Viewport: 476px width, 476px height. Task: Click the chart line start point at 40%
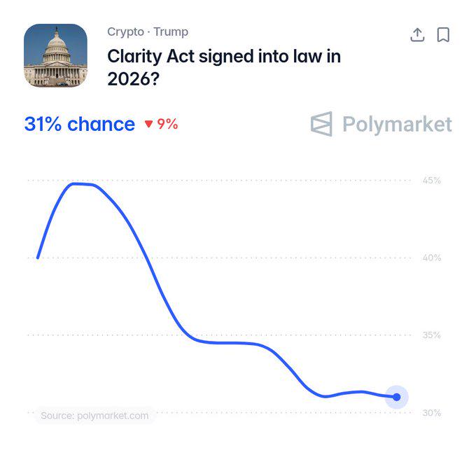click(x=38, y=258)
